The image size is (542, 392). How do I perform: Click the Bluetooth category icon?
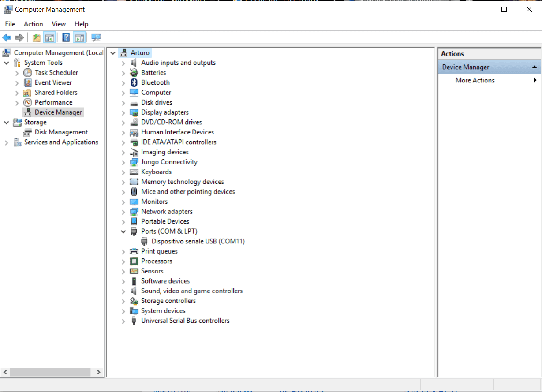click(x=134, y=82)
